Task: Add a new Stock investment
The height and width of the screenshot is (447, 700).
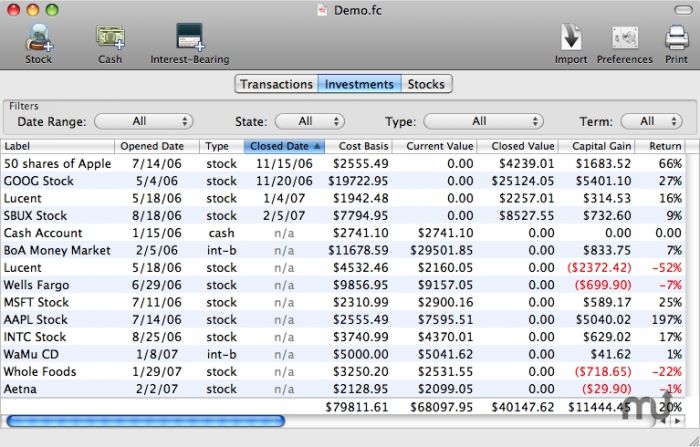Action: [38, 44]
